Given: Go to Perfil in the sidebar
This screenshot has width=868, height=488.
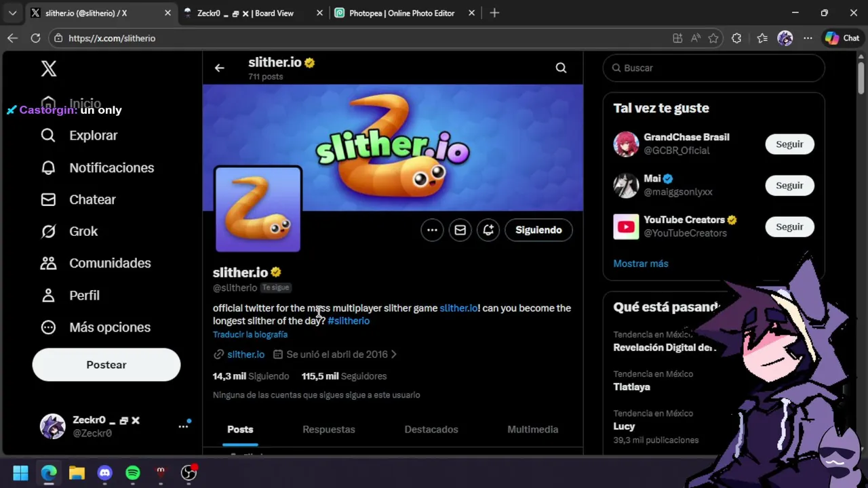Looking at the screenshot, I should 70,296.
